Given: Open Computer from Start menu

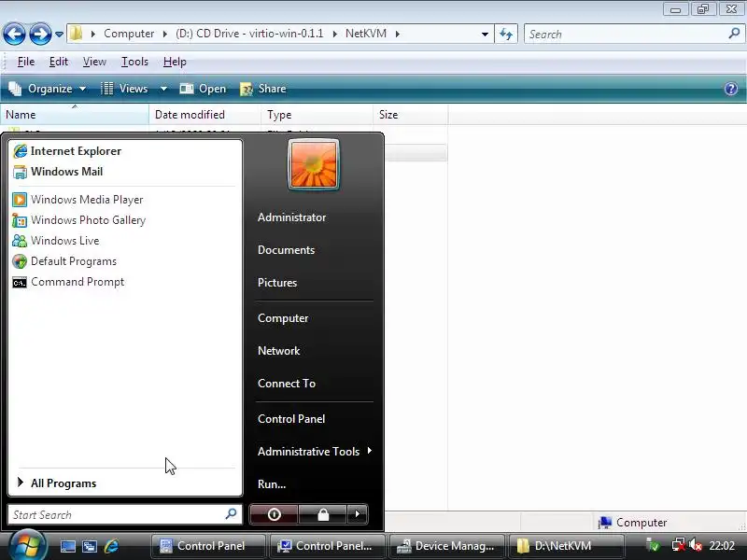Looking at the screenshot, I should pyautogui.click(x=283, y=318).
